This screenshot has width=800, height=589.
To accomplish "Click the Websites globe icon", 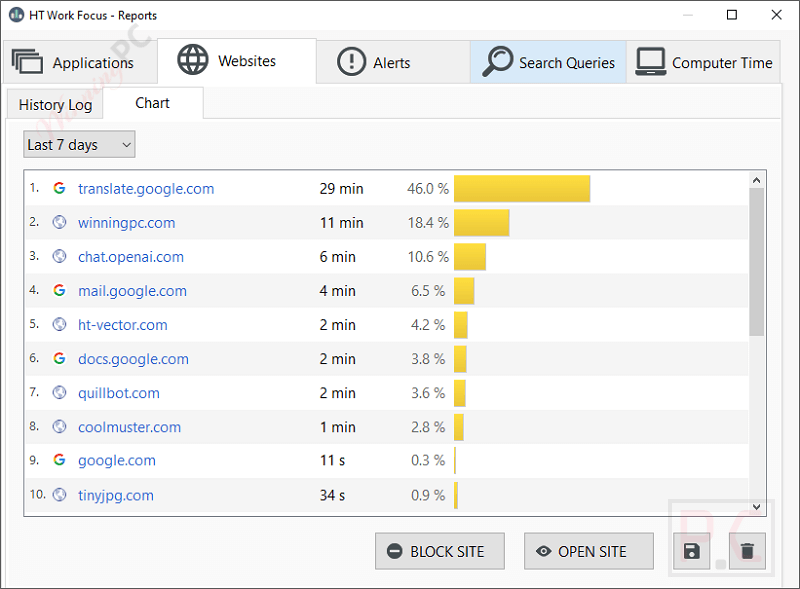I will [193, 60].
